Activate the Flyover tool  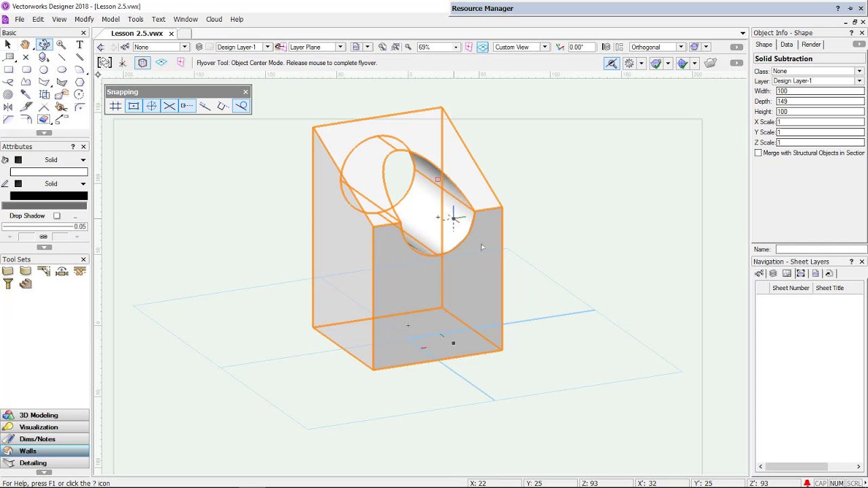pyautogui.click(x=44, y=45)
